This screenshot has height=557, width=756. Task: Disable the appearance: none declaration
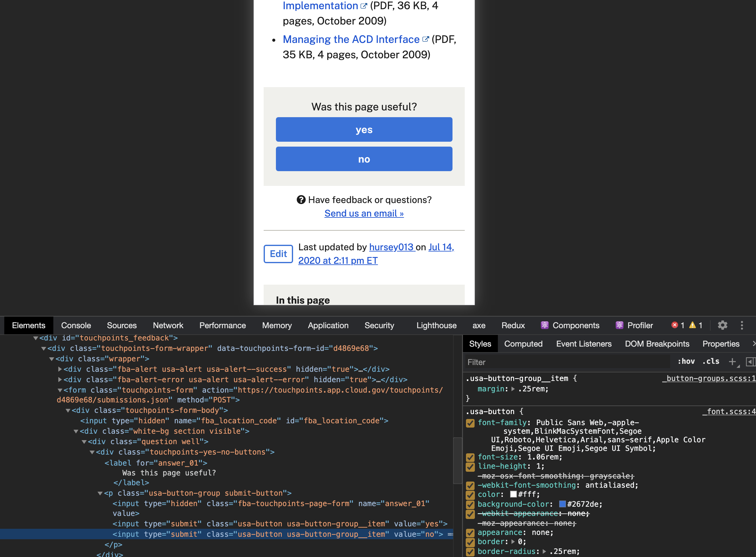click(471, 533)
